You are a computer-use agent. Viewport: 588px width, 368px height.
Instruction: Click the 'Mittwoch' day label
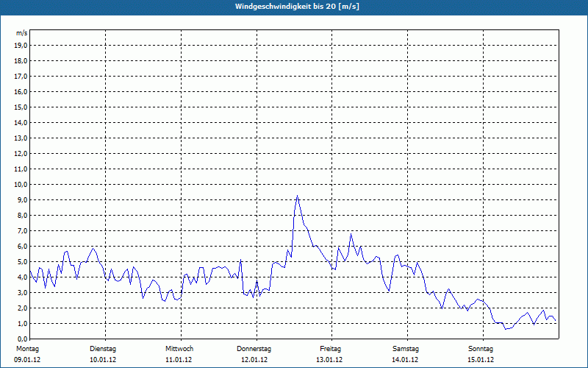[x=179, y=349]
